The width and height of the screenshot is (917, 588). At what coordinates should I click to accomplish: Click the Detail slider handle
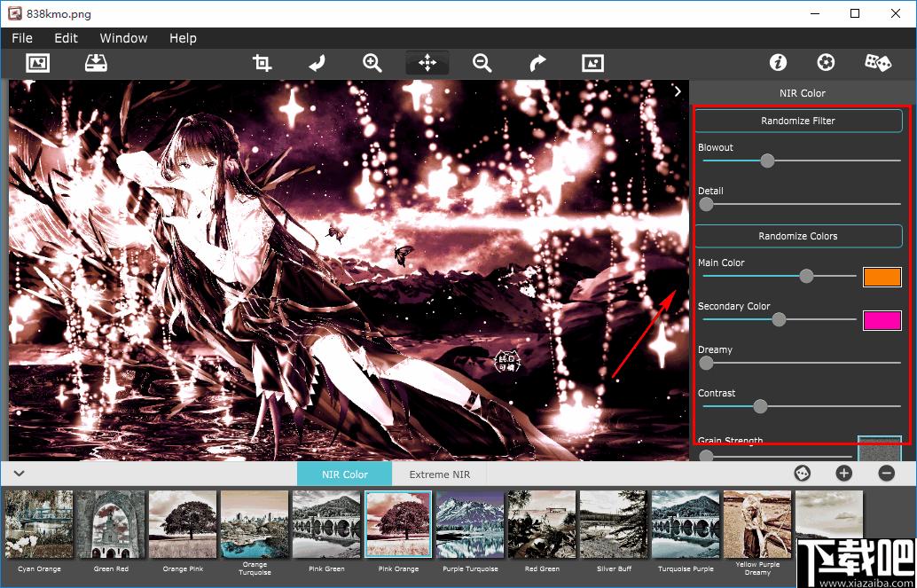click(x=707, y=204)
